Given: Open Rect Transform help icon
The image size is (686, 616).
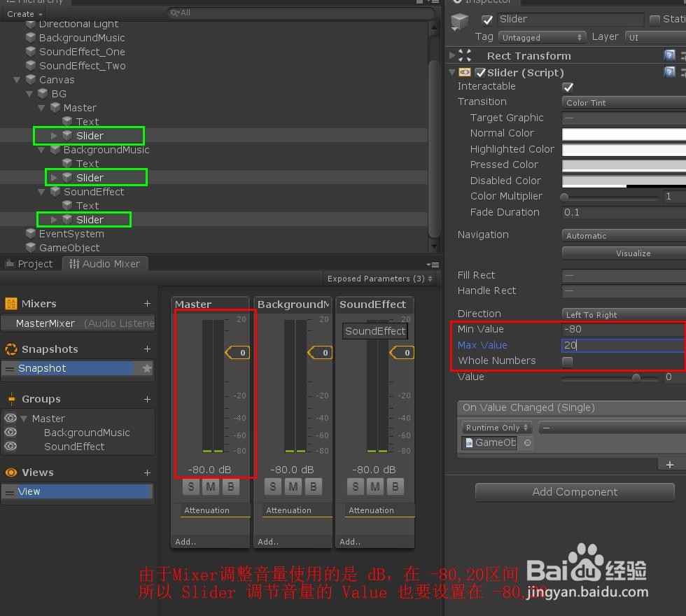Looking at the screenshot, I should 669,55.
